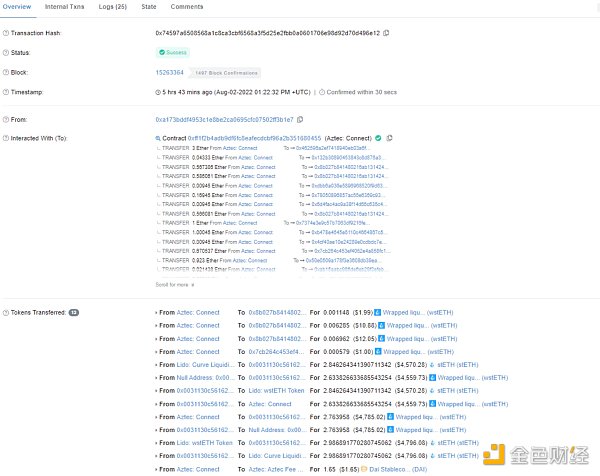Click help icon beside Tokens Transferred
Image resolution: width=600 pixels, height=476 pixels.
(x=5, y=313)
